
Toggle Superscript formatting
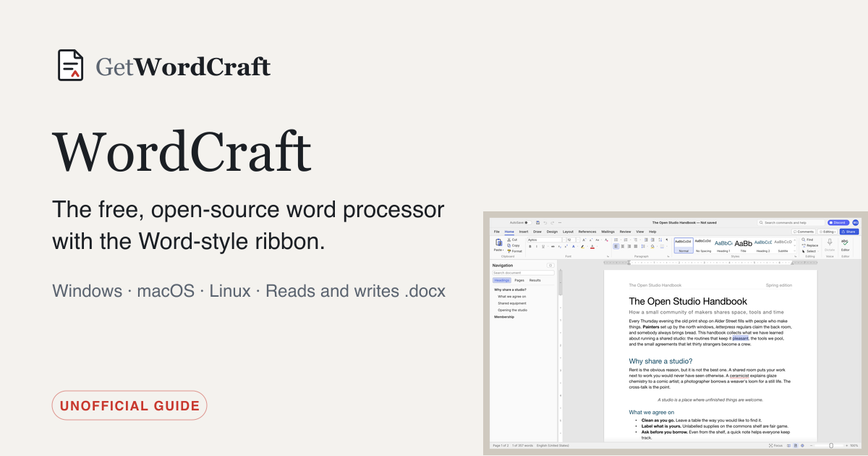[566, 246]
